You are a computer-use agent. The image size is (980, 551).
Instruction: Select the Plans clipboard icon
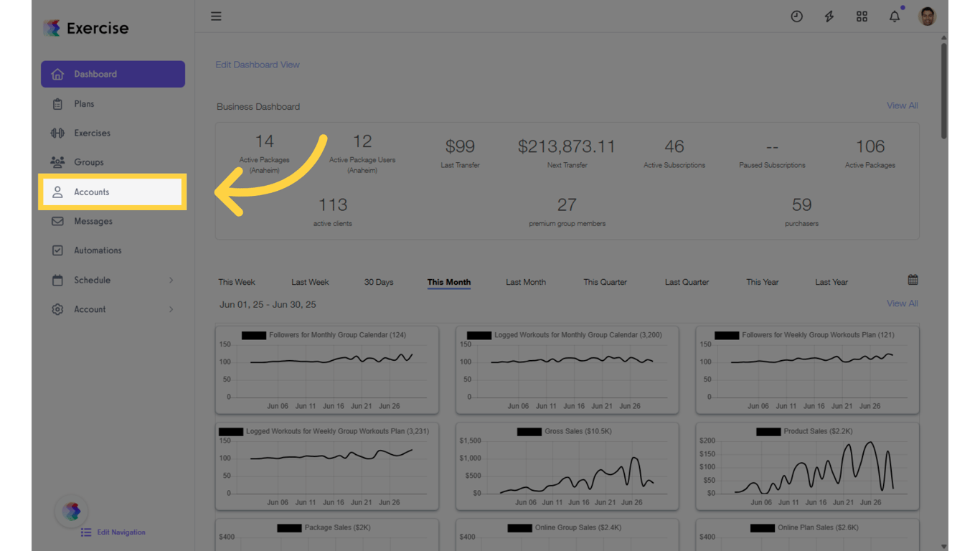(x=57, y=103)
